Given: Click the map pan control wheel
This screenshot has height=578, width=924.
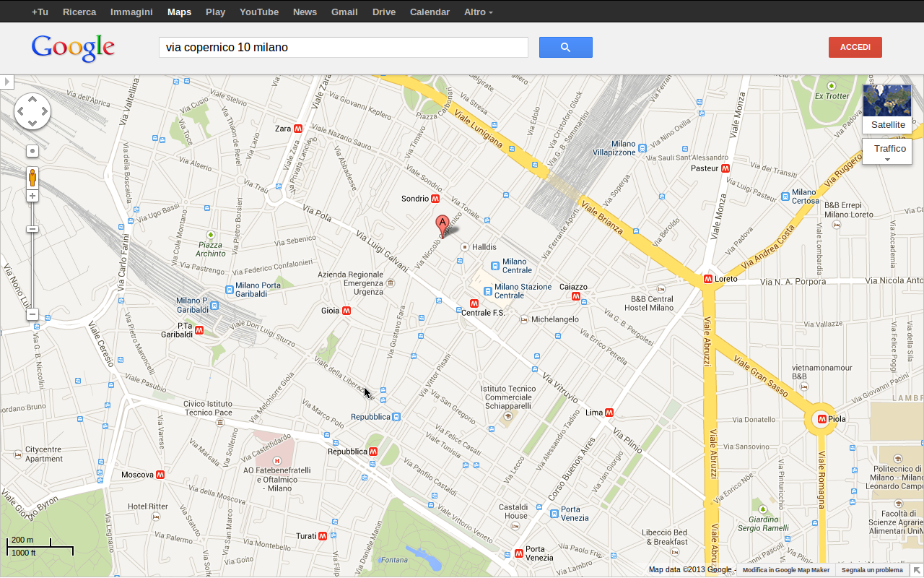Looking at the screenshot, I should (32, 111).
